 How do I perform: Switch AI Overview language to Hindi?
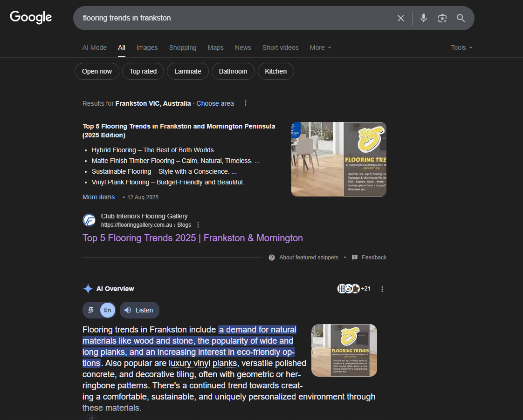point(91,310)
